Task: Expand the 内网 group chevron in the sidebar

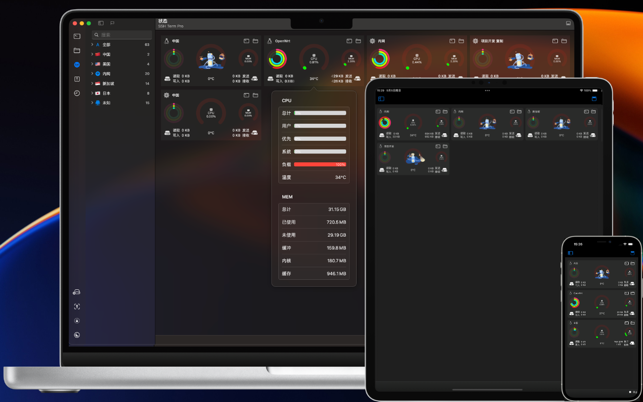Action: (92, 74)
